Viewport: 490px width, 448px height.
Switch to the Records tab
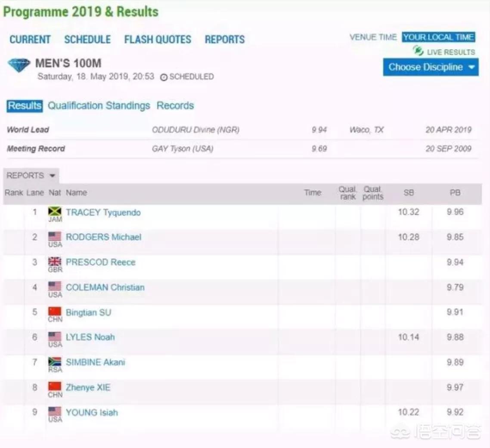coord(175,105)
